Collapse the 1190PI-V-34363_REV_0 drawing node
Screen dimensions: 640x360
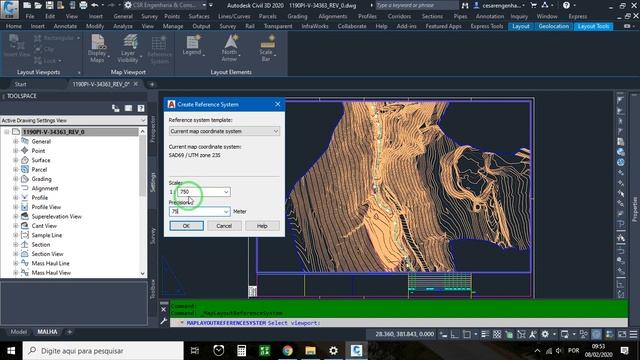point(7,132)
